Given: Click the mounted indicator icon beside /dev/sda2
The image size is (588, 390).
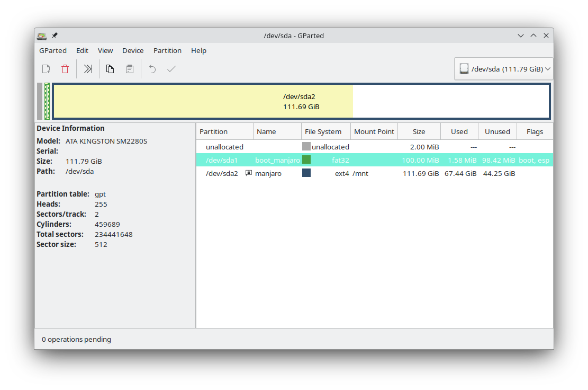Looking at the screenshot, I should coord(249,173).
